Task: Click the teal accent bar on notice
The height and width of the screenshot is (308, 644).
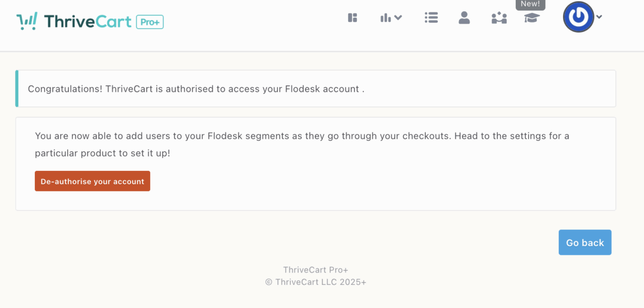Action: point(17,89)
